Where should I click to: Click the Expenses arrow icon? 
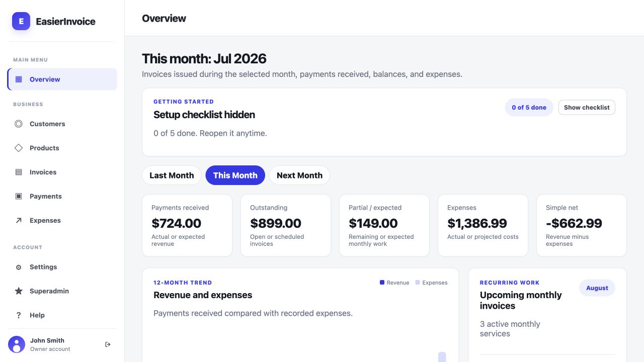[x=19, y=220]
